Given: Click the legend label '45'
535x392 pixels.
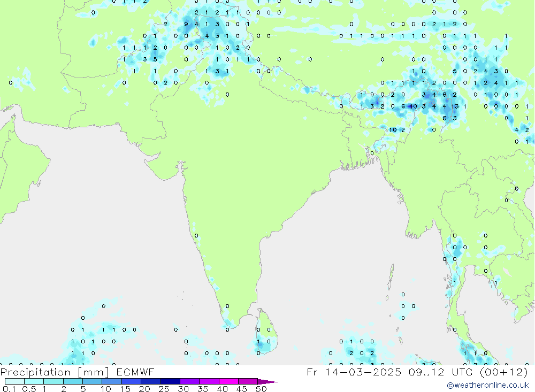Looking at the screenshot, I should [242, 389].
